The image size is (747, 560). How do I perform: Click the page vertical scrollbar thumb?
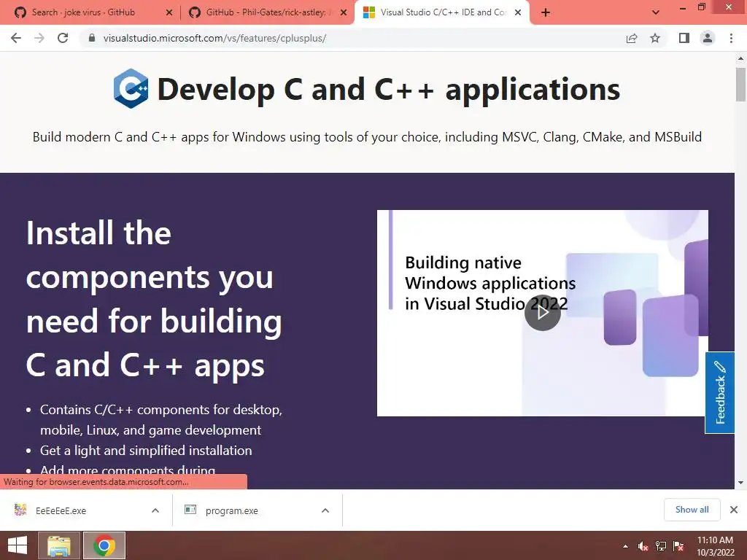tap(740, 85)
